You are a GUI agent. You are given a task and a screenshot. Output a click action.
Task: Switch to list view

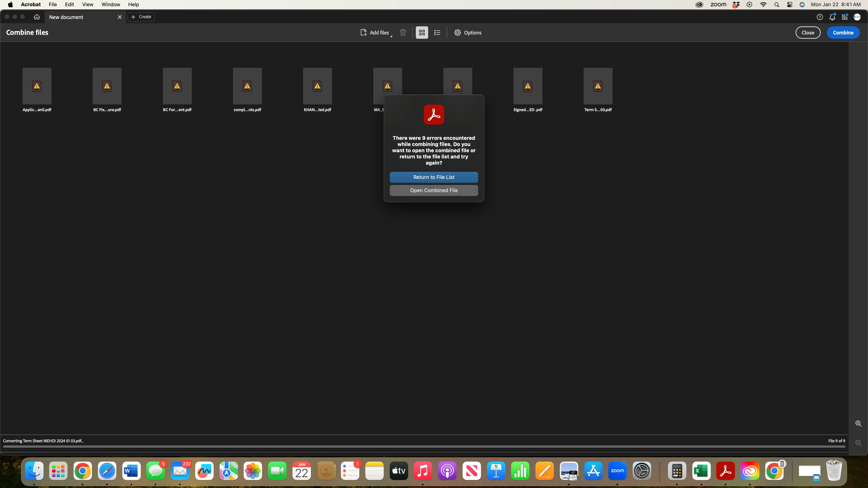(x=437, y=33)
